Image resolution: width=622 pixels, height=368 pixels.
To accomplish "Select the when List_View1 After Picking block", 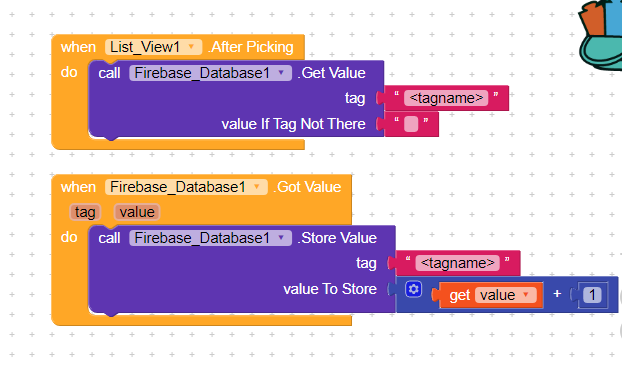I will pos(178,47).
